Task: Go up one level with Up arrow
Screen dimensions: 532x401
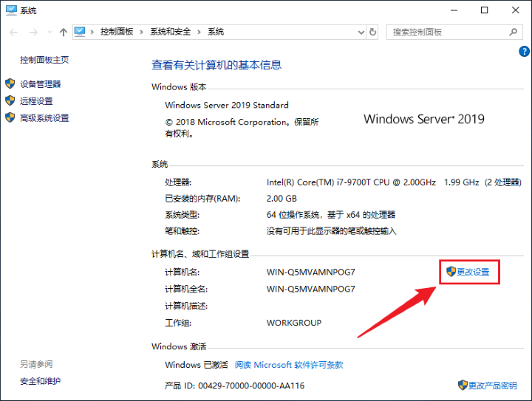Action: (63, 32)
